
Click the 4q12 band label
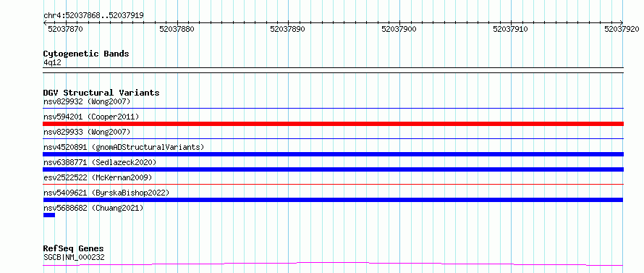pos(52,62)
